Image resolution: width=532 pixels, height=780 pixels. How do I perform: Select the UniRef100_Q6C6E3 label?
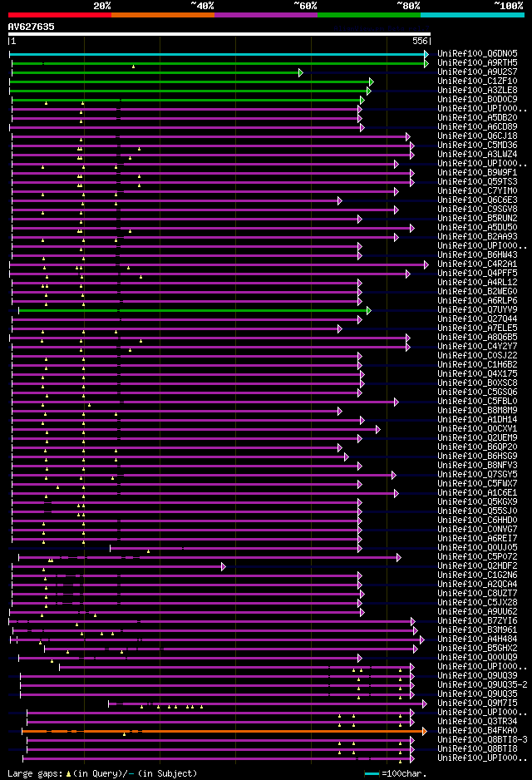tap(477, 200)
